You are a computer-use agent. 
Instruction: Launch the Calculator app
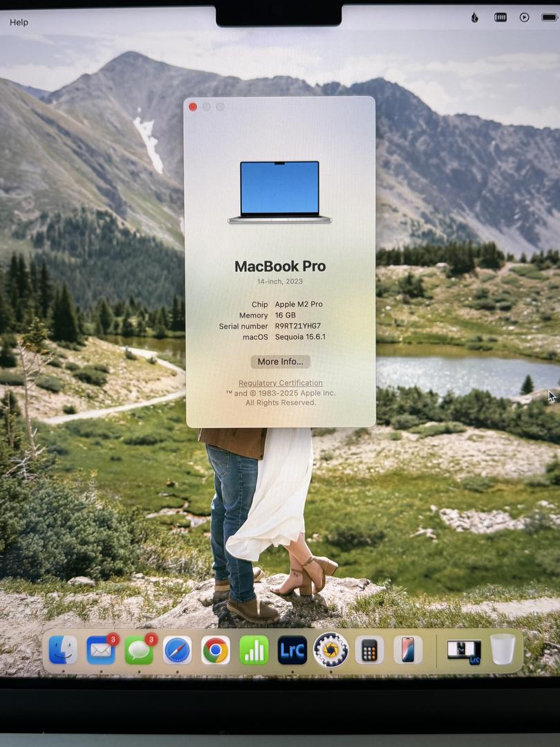(x=369, y=650)
